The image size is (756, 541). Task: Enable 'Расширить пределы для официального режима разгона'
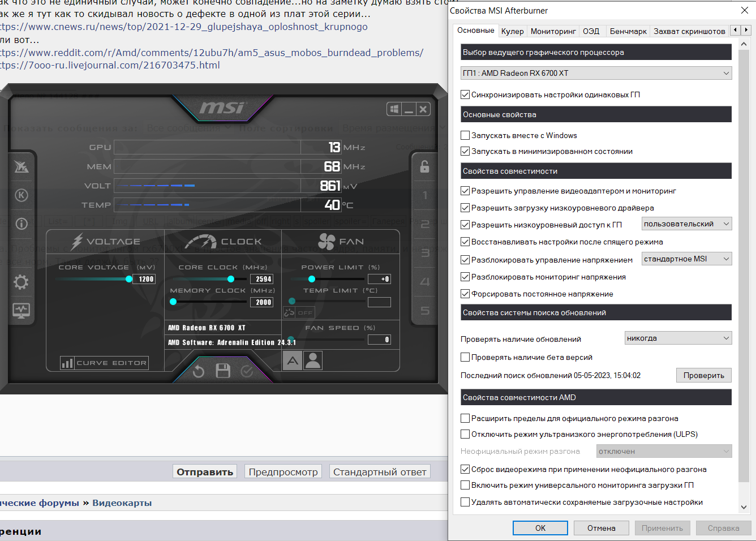[x=465, y=418]
